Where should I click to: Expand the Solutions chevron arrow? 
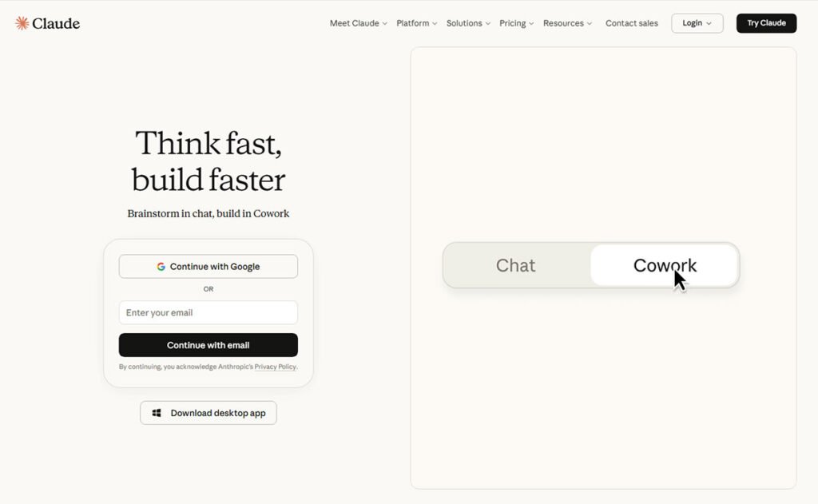coord(488,23)
